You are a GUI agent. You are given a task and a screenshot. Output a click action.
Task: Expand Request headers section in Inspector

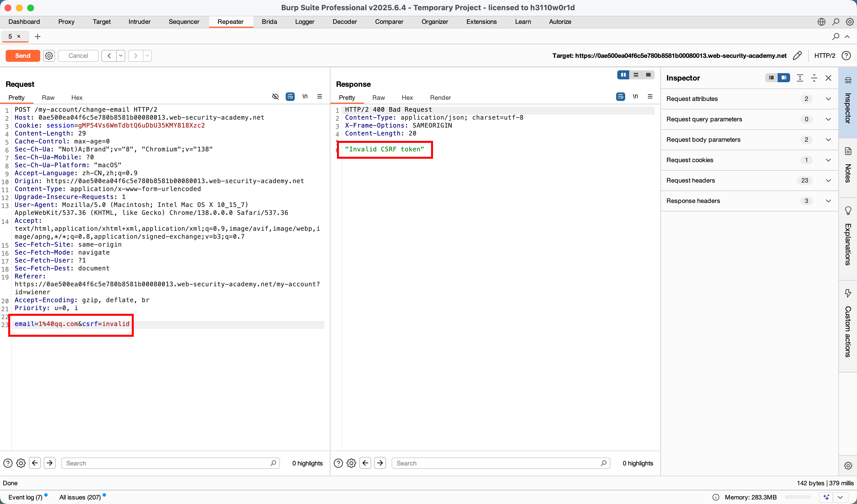pos(828,181)
